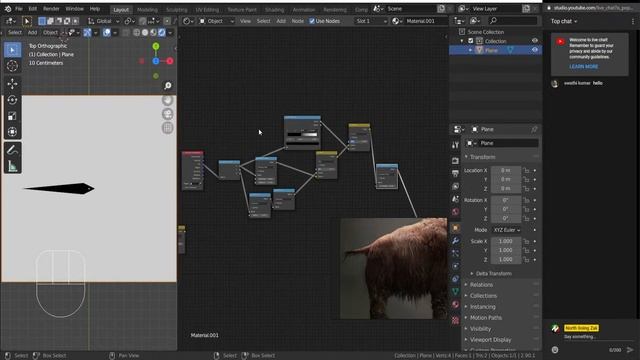This screenshot has width=640, height=360.
Task: Toggle the viewport overlays button
Action: (x=107, y=33)
